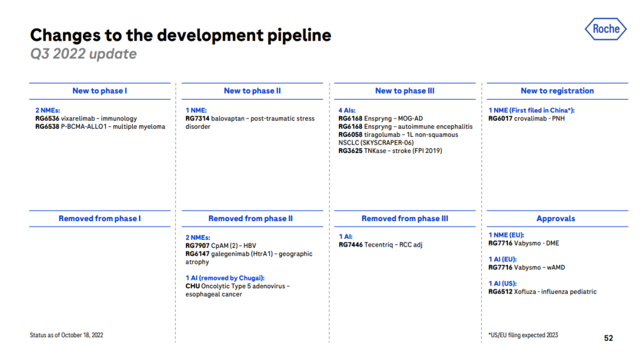This screenshot has width=644, height=361.
Task: Click the 'Approvals' heading
Action: click(556, 219)
